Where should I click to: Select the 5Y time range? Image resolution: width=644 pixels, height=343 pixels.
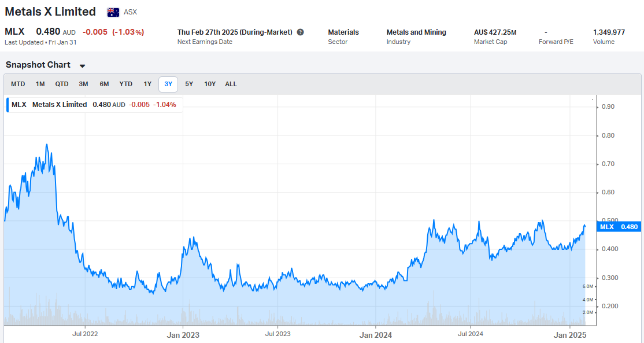click(189, 84)
